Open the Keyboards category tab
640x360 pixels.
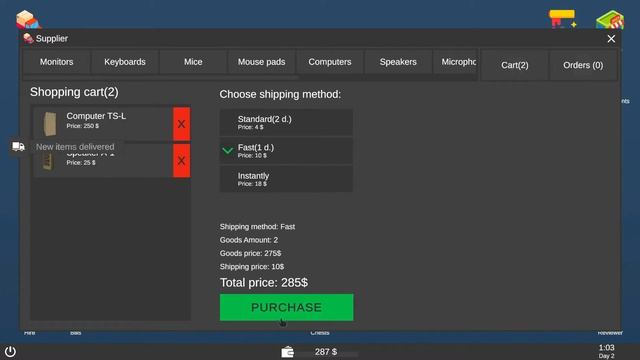pyautogui.click(x=125, y=62)
